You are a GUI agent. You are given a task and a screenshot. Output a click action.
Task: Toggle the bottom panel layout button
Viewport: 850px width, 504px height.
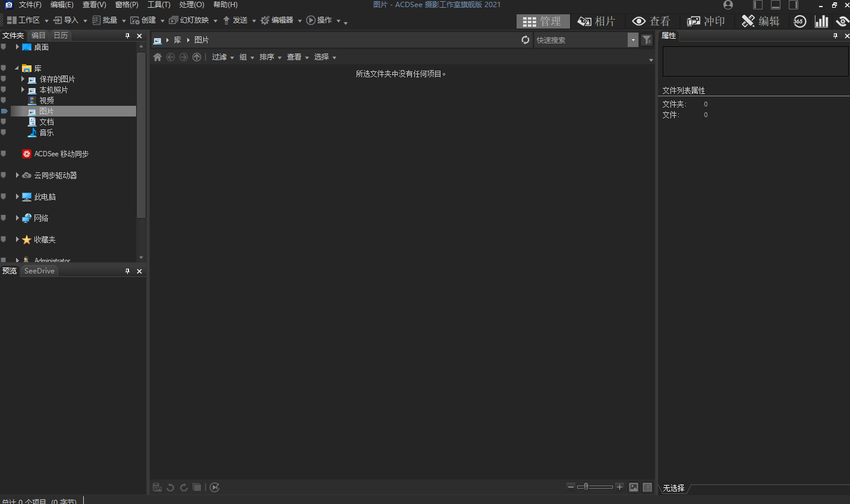776,5
